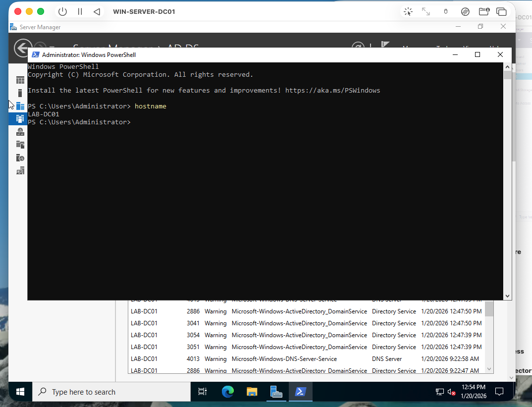
Task: Open the All Servers sidebar pane
Action: tap(20, 105)
